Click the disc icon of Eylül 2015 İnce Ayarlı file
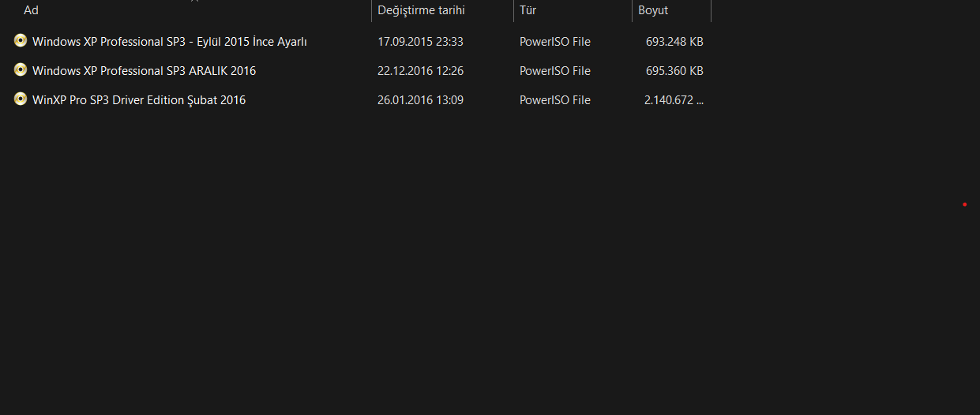980x415 pixels. pyautogui.click(x=21, y=41)
